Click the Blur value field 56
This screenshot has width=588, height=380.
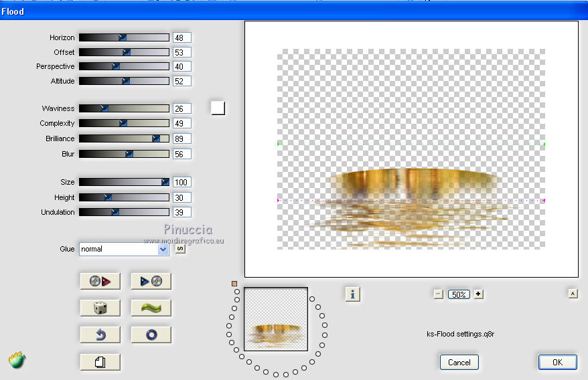point(182,154)
